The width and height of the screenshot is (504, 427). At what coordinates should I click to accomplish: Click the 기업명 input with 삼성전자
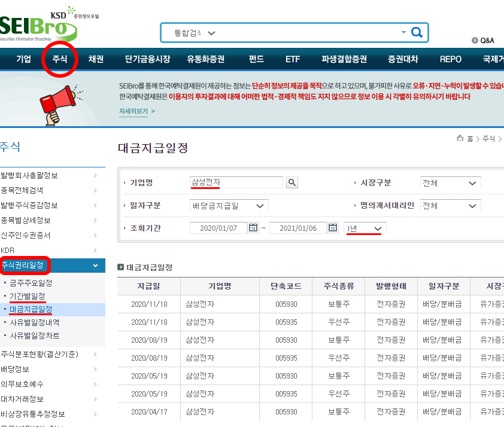click(x=236, y=182)
